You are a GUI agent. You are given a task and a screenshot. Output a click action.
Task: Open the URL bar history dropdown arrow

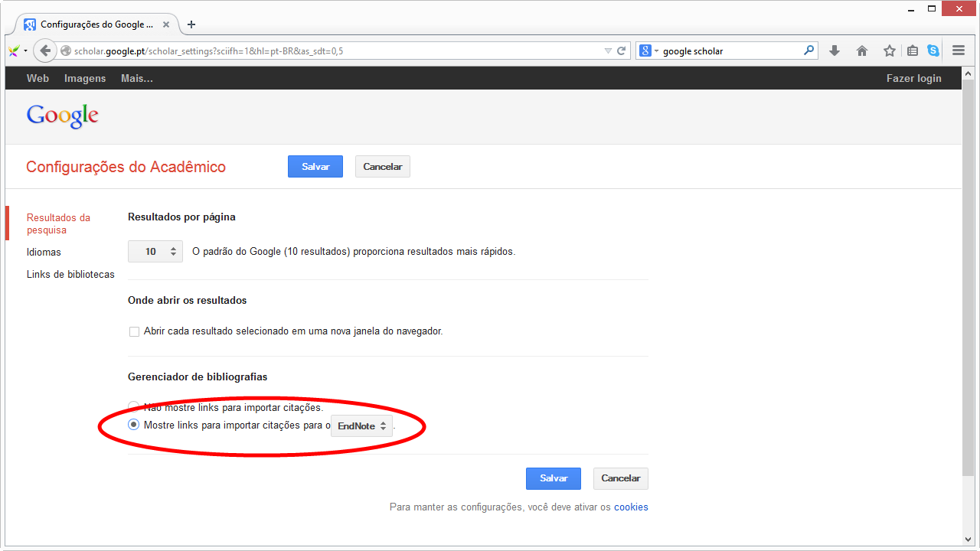608,51
